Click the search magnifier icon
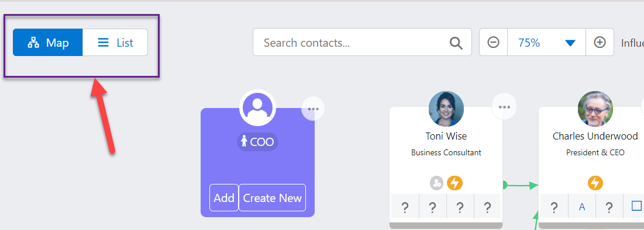 [456, 43]
